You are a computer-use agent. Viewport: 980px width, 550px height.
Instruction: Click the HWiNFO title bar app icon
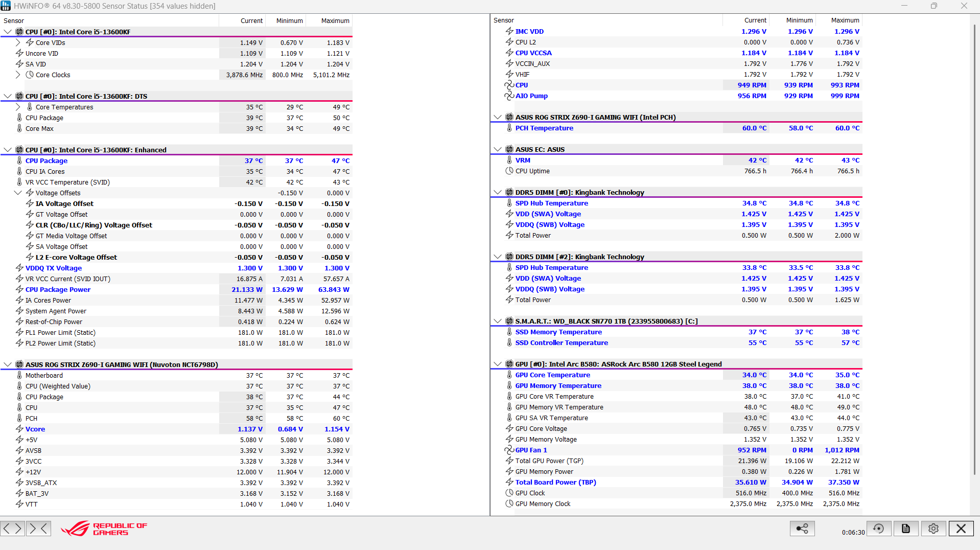click(6, 6)
